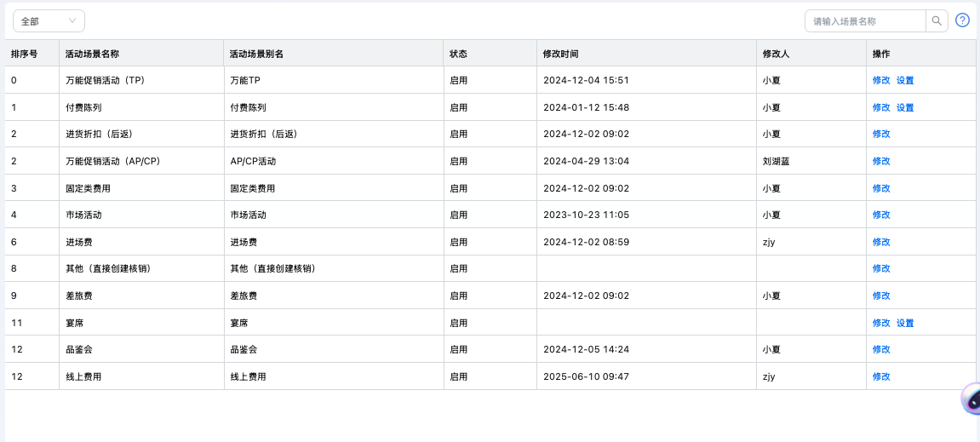Click 设置 for 付费陈列 row
This screenshot has height=442, width=980.
click(x=905, y=108)
